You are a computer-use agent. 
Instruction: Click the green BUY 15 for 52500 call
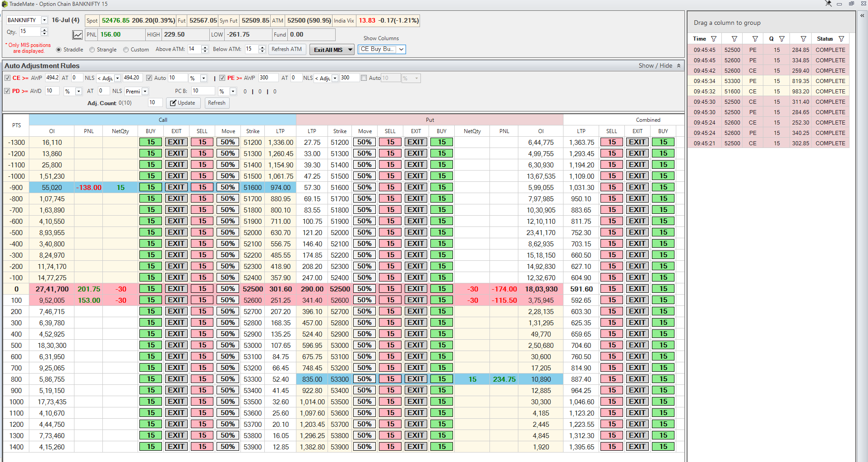click(151, 289)
